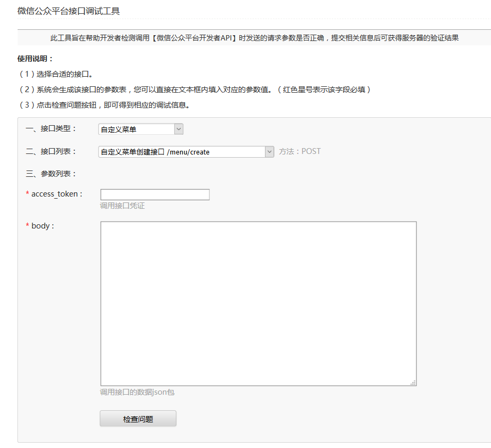This screenshot has width=491, height=448.
Task: Click the 调用接口的数据json包 hint text
Action: [137, 393]
